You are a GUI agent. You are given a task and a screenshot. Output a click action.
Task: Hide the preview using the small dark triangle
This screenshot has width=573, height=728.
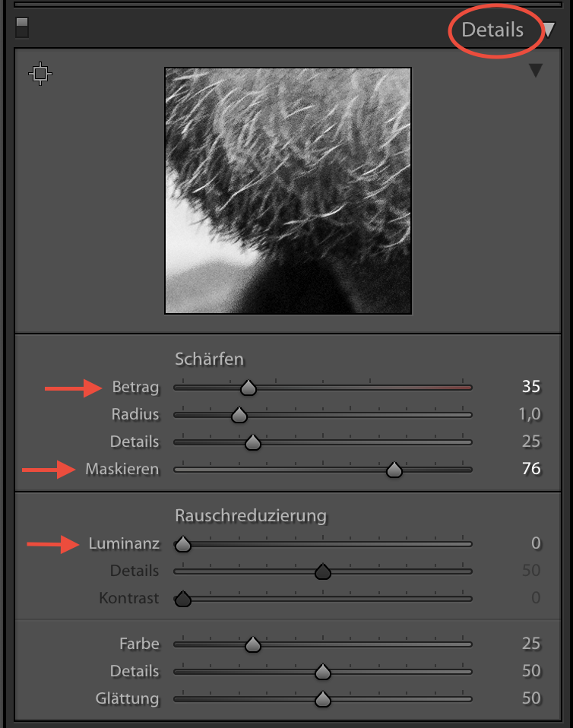click(536, 71)
